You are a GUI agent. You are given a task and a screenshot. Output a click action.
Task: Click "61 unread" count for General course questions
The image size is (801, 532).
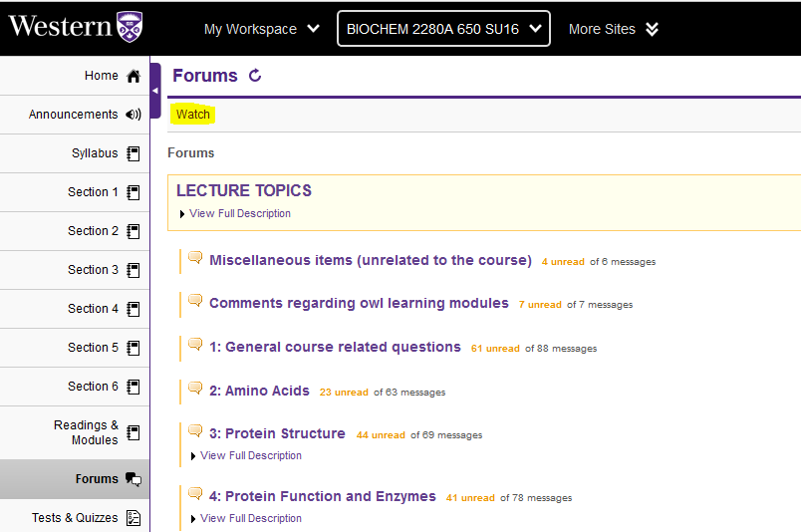click(495, 349)
